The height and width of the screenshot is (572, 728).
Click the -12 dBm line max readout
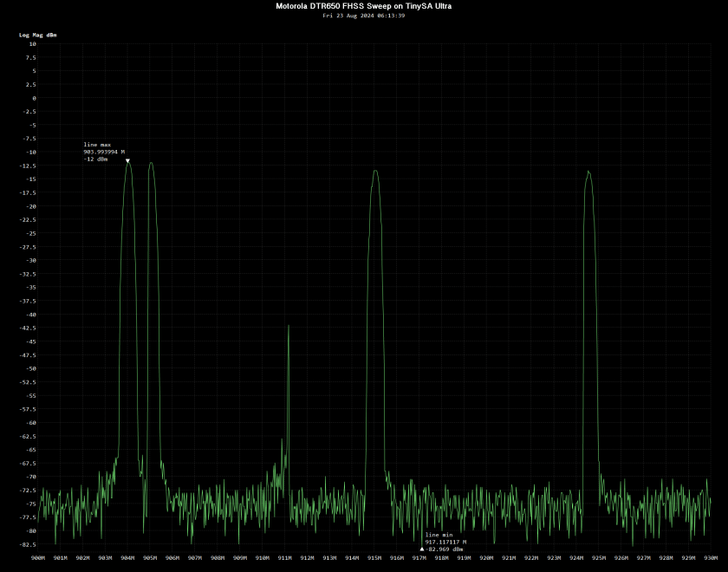pos(95,159)
